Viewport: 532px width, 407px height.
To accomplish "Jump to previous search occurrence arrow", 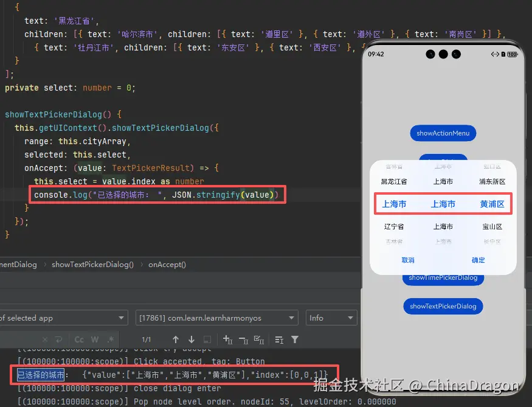I will [x=176, y=339].
